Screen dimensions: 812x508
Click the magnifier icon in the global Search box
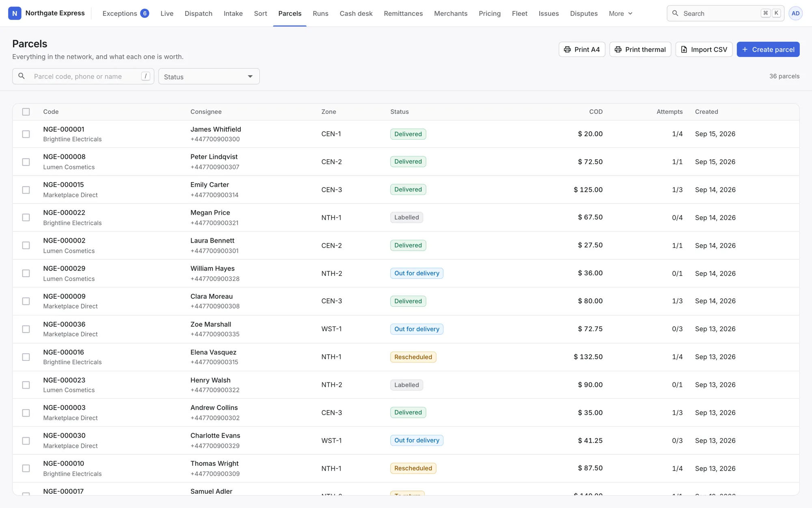tap(675, 13)
